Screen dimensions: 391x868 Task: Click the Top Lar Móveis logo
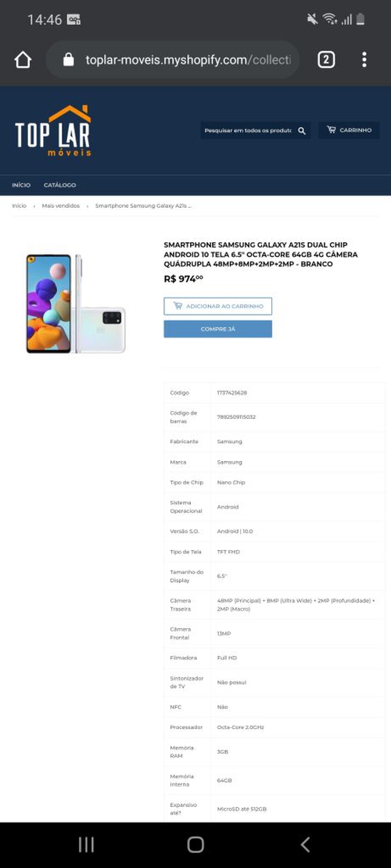coord(53,130)
